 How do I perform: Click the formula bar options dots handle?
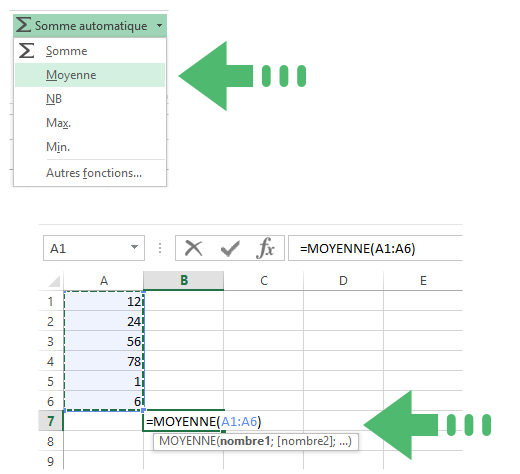[x=160, y=248]
